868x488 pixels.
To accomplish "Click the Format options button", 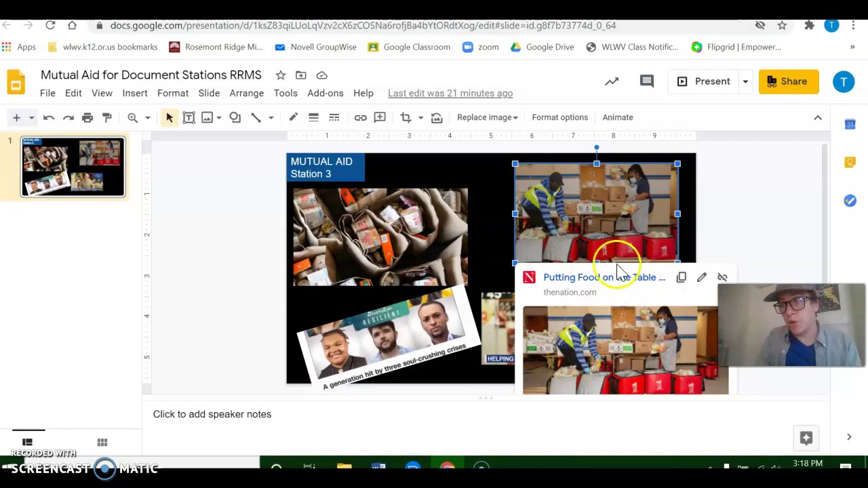I will pyautogui.click(x=560, y=117).
